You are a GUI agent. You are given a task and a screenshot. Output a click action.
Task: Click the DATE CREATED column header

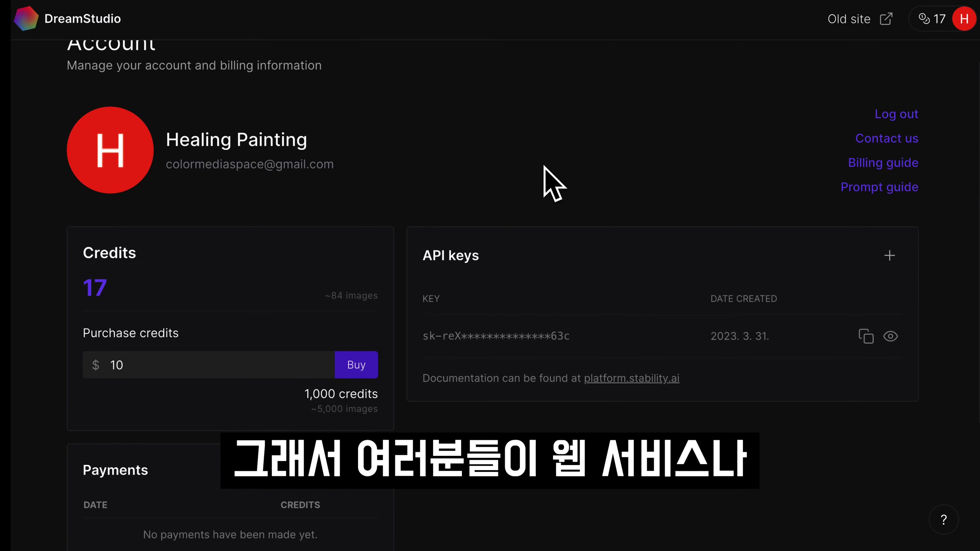point(744,299)
